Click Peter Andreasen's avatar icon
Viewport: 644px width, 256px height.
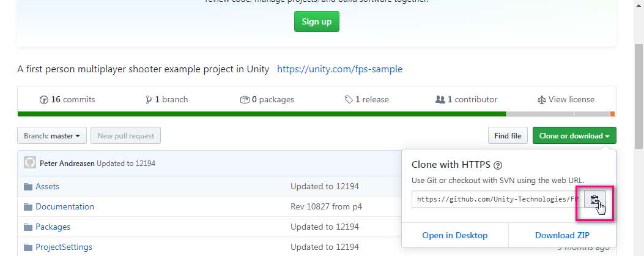30,162
